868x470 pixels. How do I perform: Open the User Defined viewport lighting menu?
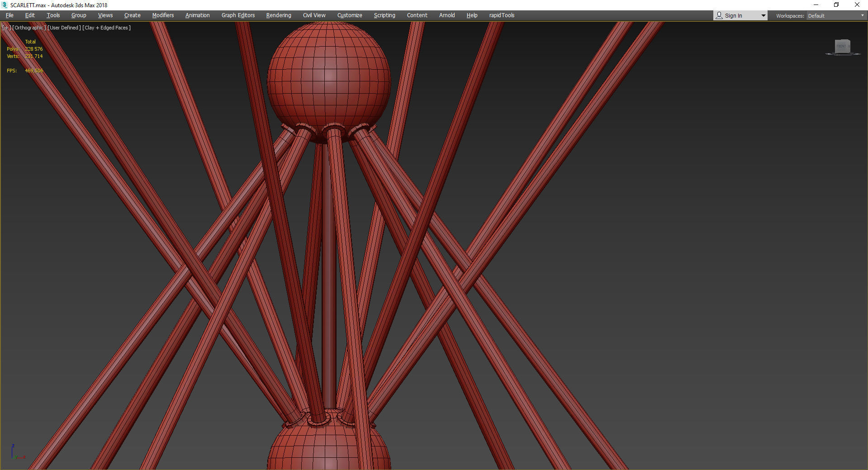point(64,28)
